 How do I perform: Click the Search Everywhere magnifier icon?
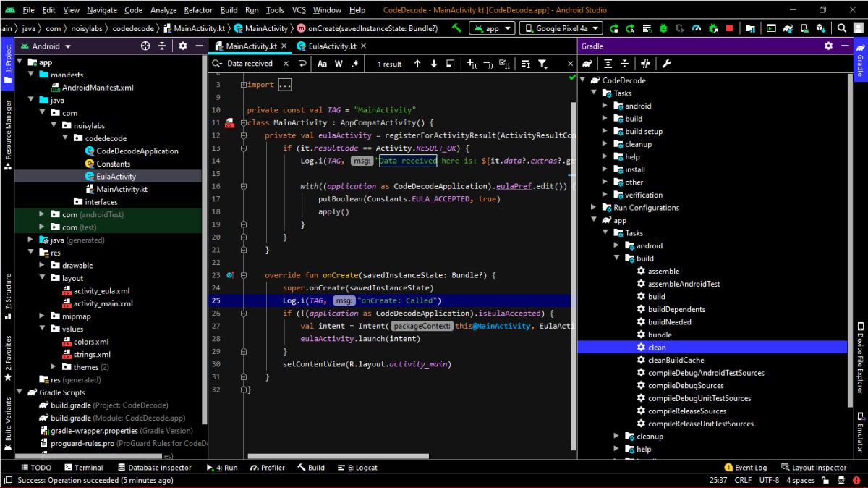point(842,28)
